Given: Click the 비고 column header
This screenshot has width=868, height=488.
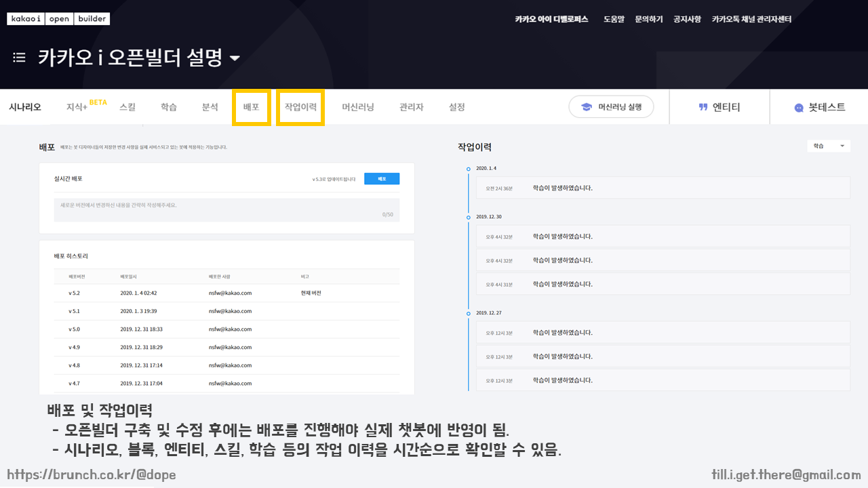Looking at the screenshot, I should 305,277.
